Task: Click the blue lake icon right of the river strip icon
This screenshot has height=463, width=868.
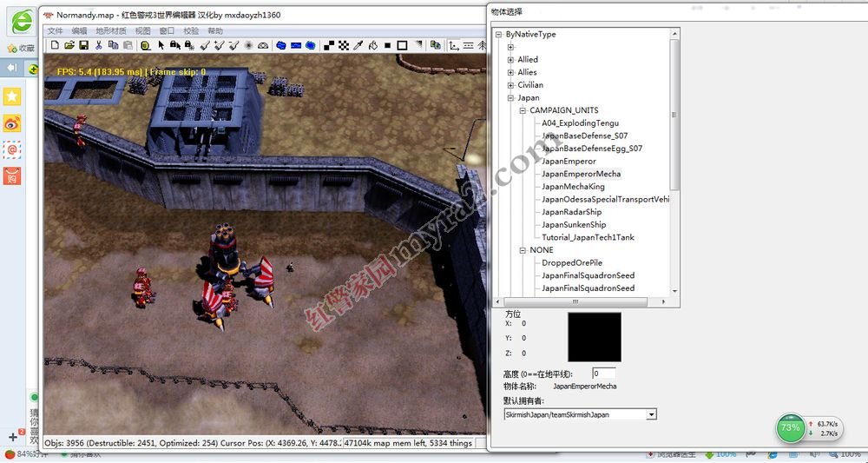Action: tap(311, 45)
